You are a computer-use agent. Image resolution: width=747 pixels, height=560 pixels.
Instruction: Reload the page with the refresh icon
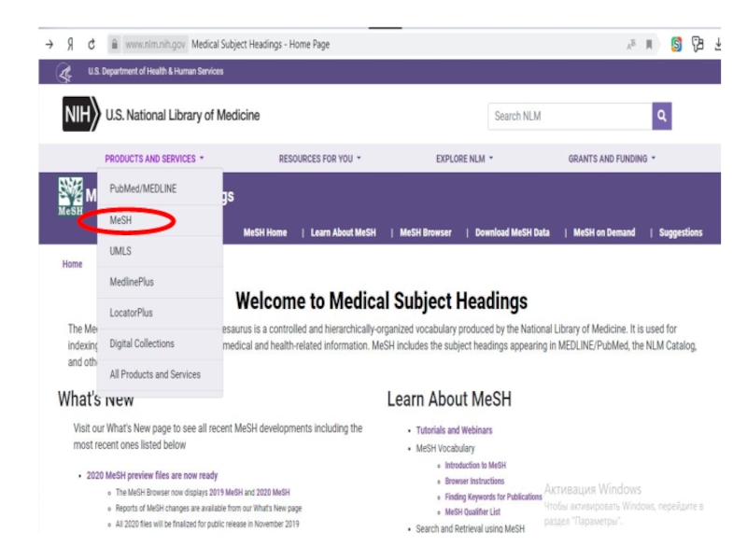[92, 45]
